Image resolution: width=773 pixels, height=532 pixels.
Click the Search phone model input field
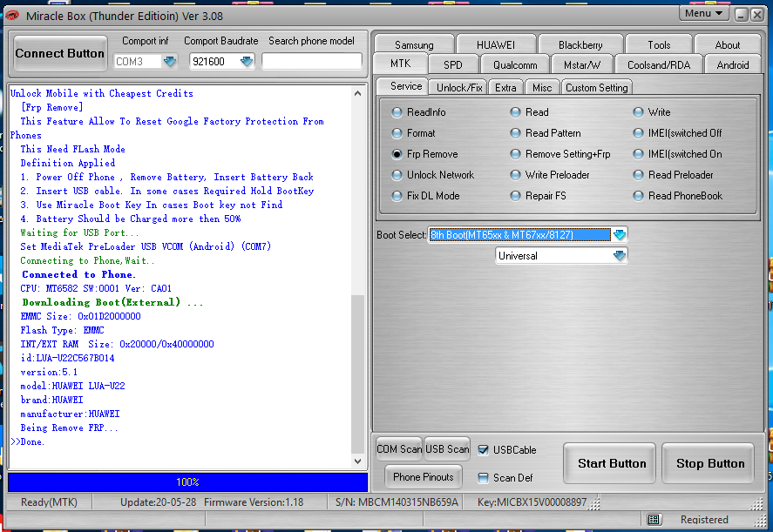(312, 62)
